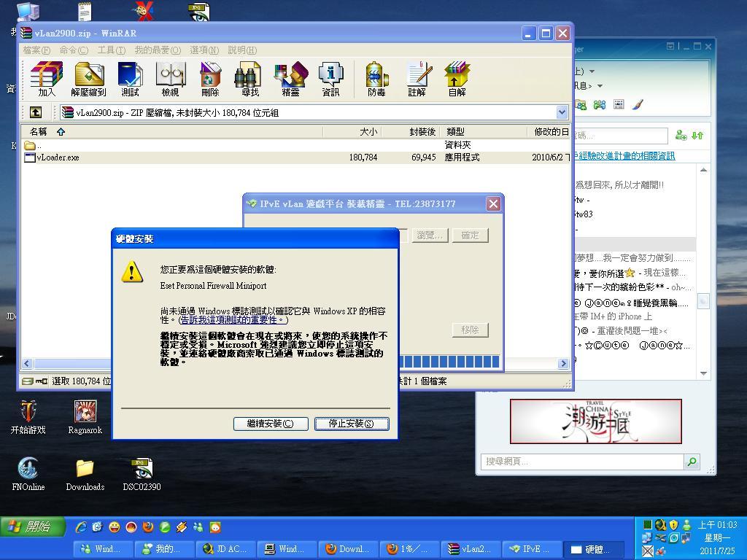Click 停止安裝 to stop installation

pos(352,424)
